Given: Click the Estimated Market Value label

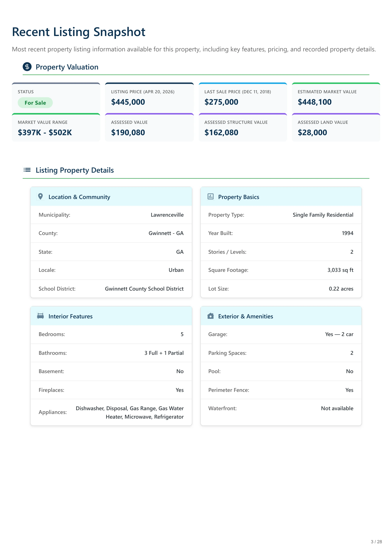Looking at the screenshot, I should pyautogui.click(x=327, y=92).
